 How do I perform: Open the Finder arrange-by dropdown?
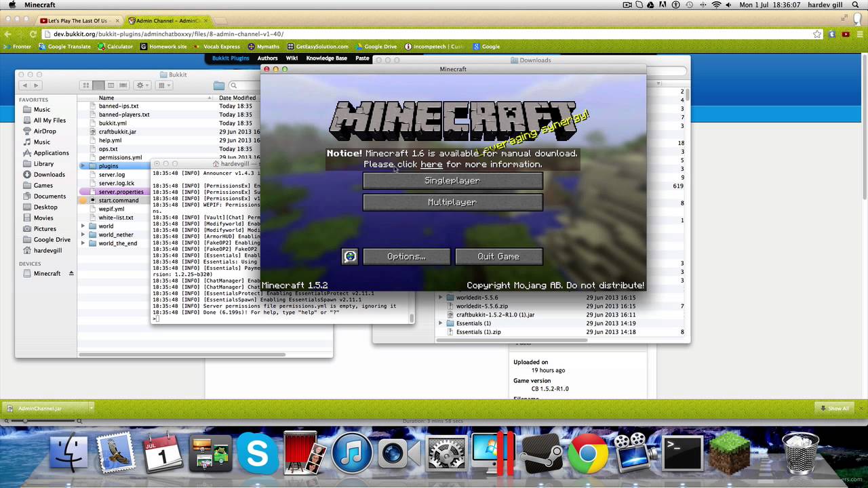point(165,85)
